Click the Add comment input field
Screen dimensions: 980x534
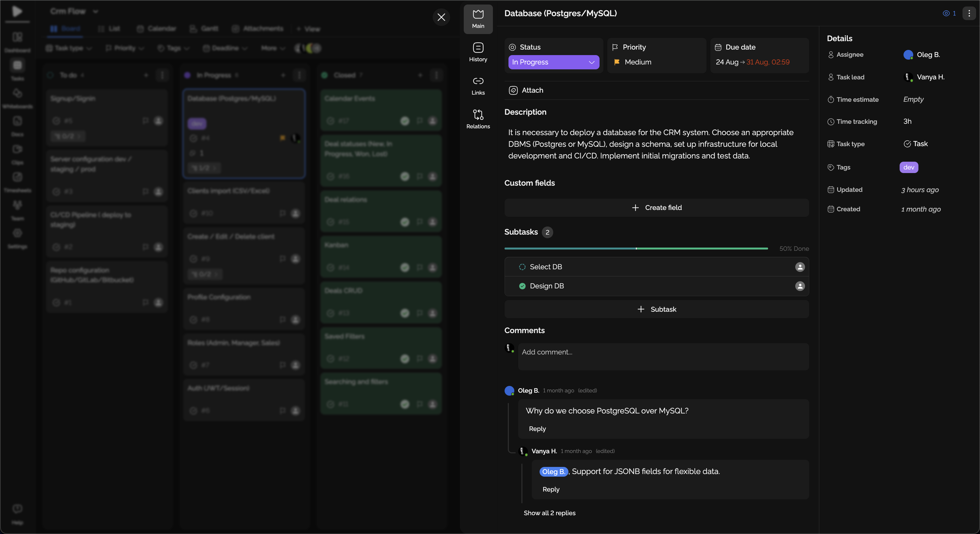coord(663,356)
